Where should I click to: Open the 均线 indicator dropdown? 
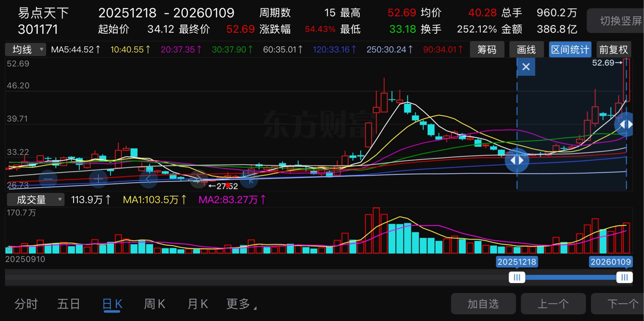click(x=25, y=50)
